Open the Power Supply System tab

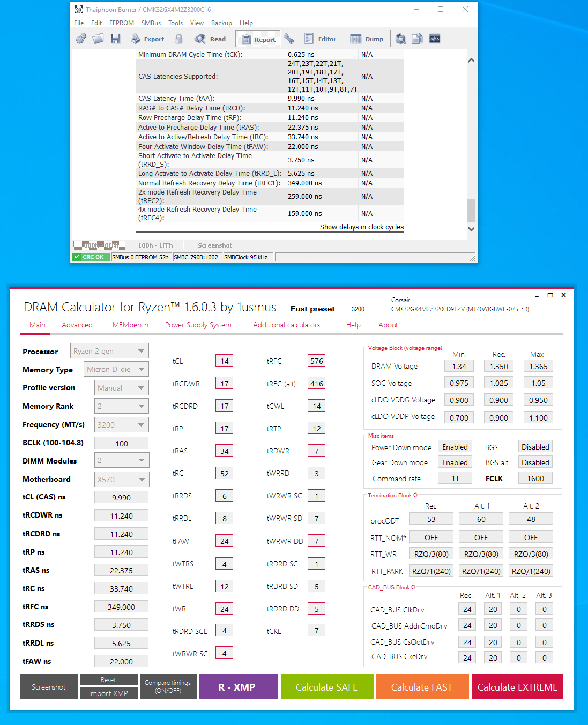tap(198, 325)
